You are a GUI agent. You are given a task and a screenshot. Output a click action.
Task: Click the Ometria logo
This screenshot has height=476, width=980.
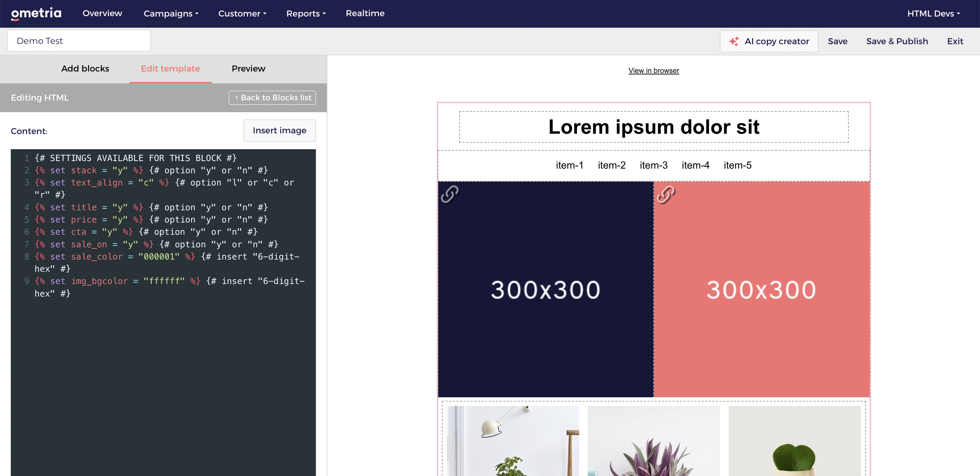tap(36, 13)
